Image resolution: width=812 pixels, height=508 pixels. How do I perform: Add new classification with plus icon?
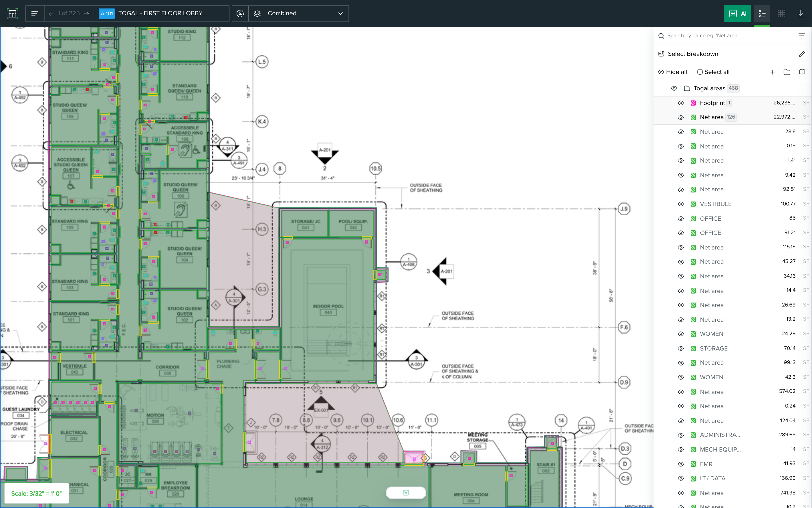773,72
